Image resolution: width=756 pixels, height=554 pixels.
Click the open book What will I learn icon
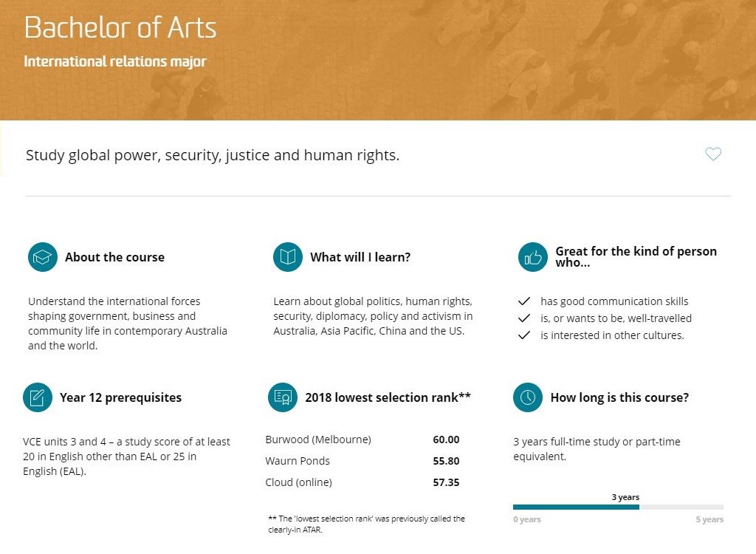(x=288, y=257)
